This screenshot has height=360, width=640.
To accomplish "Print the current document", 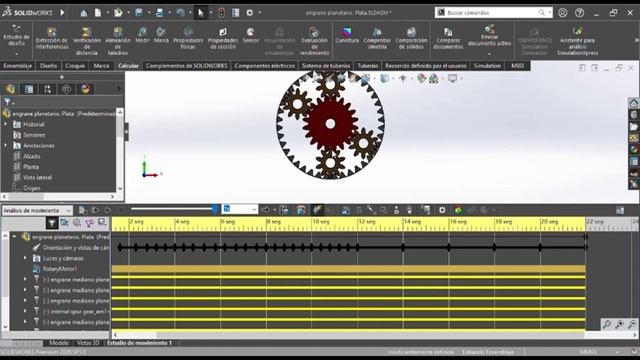I will [159, 13].
